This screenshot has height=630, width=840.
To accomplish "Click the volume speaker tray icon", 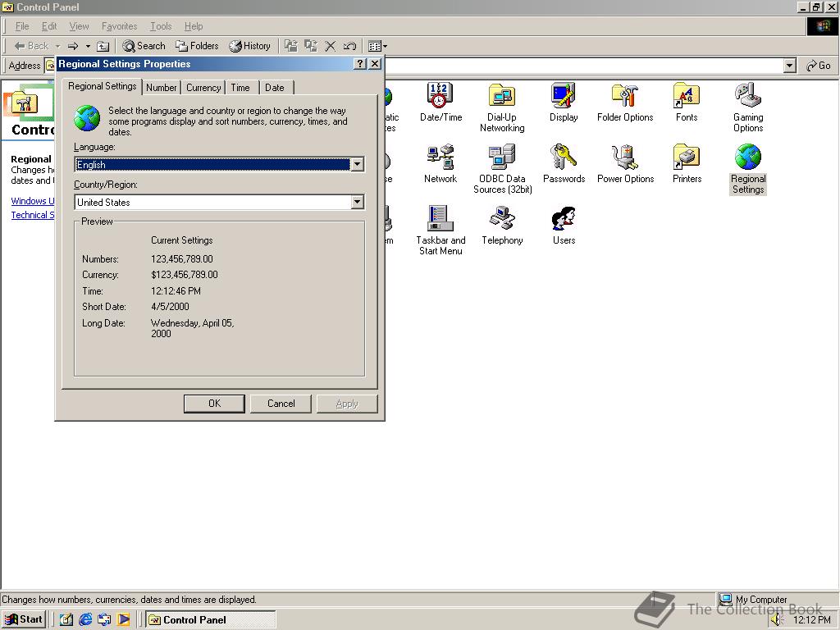I will point(777,620).
